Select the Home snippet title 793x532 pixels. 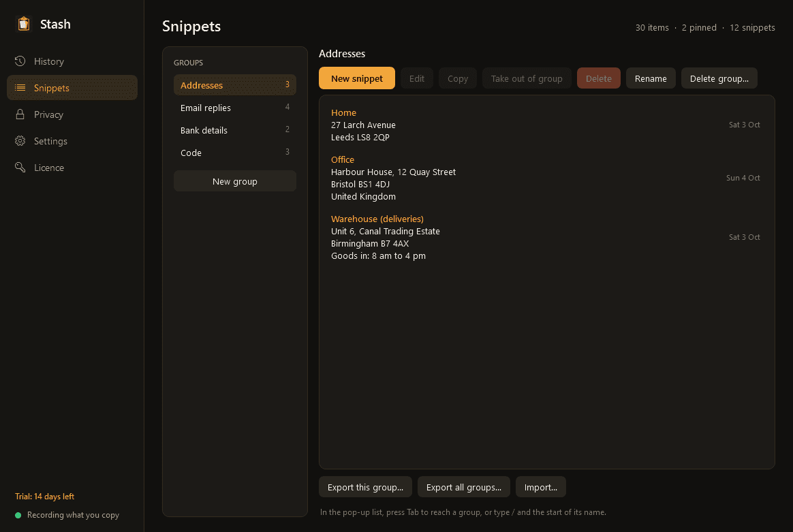point(343,113)
